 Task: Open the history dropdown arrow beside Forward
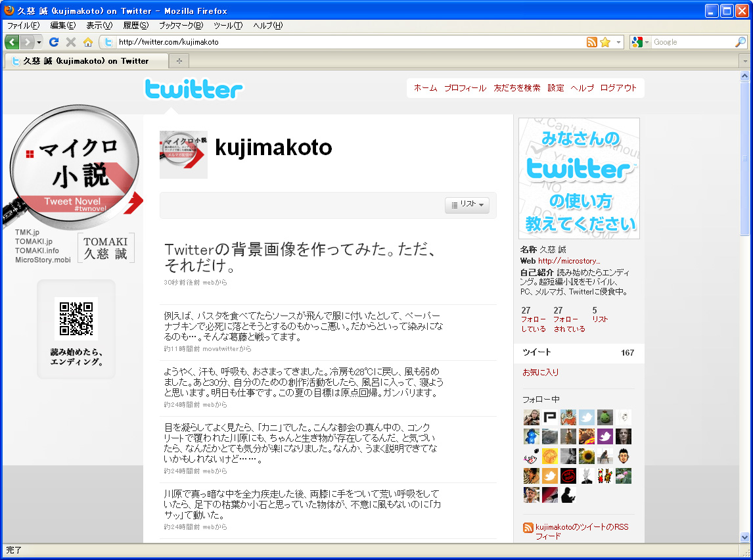tap(39, 42)
